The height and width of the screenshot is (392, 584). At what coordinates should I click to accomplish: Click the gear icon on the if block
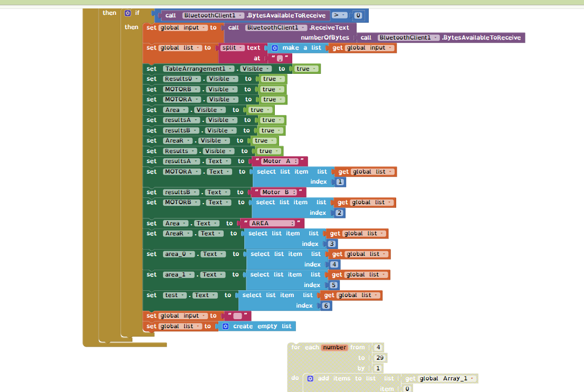click(x=128, y=13)
